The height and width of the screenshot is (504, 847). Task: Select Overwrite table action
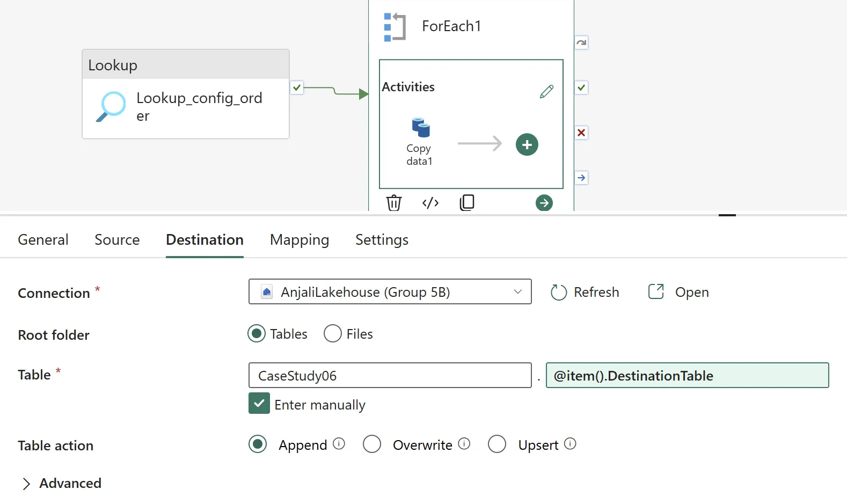click(x=372, y=444)
